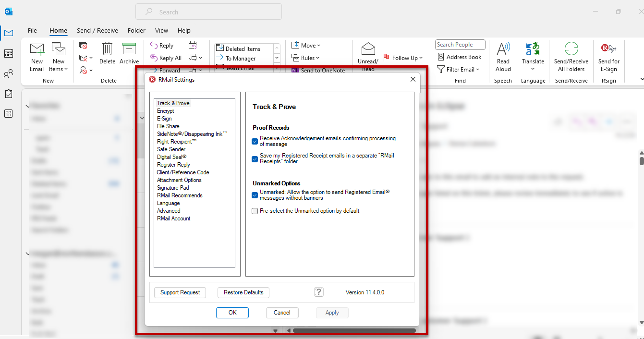Click the Apply button
The width and height of the screenshot is (644, 339).
(x=332, y=313)
